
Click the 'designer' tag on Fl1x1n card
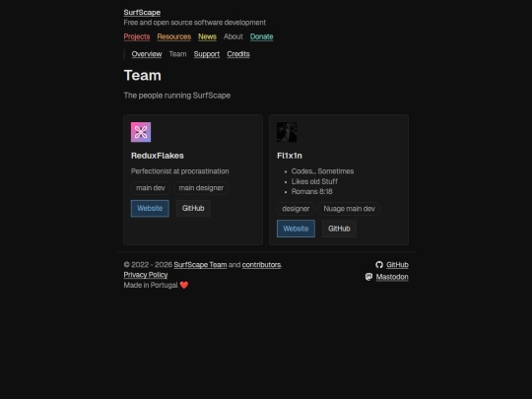[296, 209]
